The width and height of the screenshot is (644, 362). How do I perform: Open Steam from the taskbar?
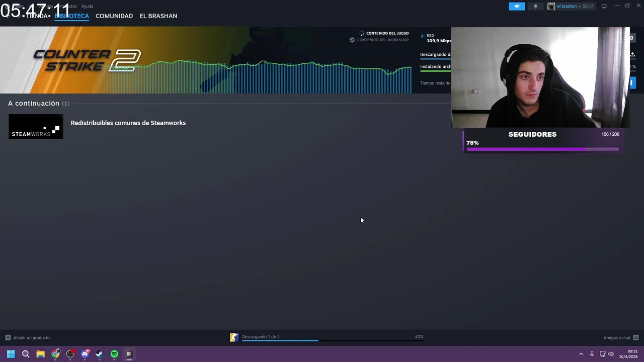[x=99, y=354]
